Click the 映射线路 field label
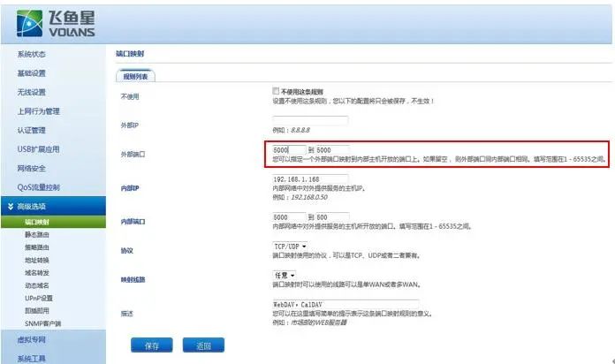The height and width of the screenshot is (364, 615). (133, 280)
